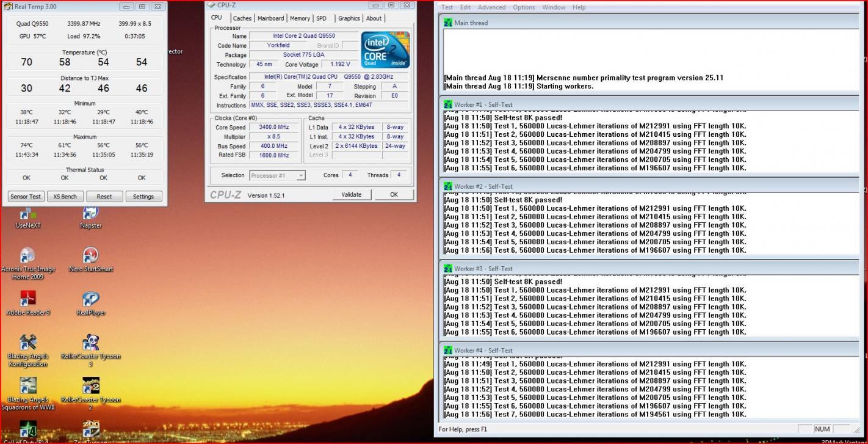
Task: Open the Mainboard tab in CPU-Z
Action: point(270,18)
